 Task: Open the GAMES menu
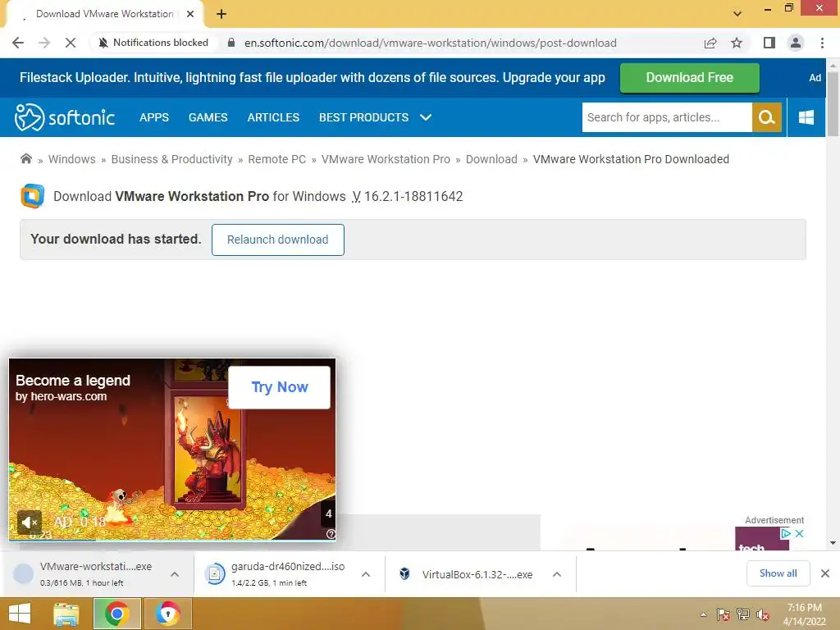pyautogui.click(x=208, y=117)
